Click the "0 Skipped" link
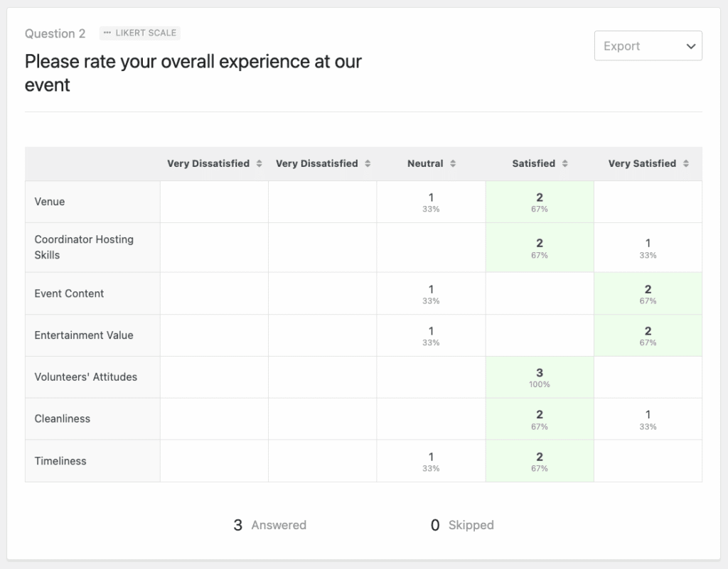The image size is (728, 569). coord(462,525)
